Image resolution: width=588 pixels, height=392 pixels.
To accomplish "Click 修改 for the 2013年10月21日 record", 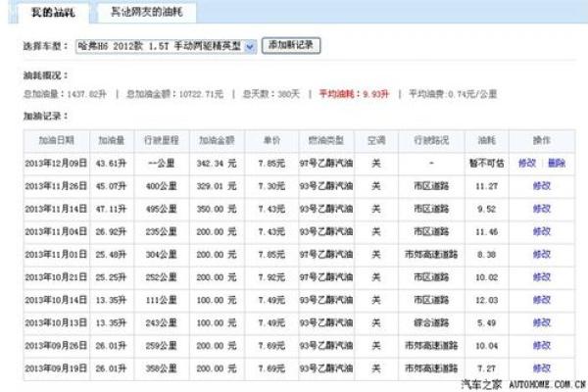I will (x=541, y=277).
